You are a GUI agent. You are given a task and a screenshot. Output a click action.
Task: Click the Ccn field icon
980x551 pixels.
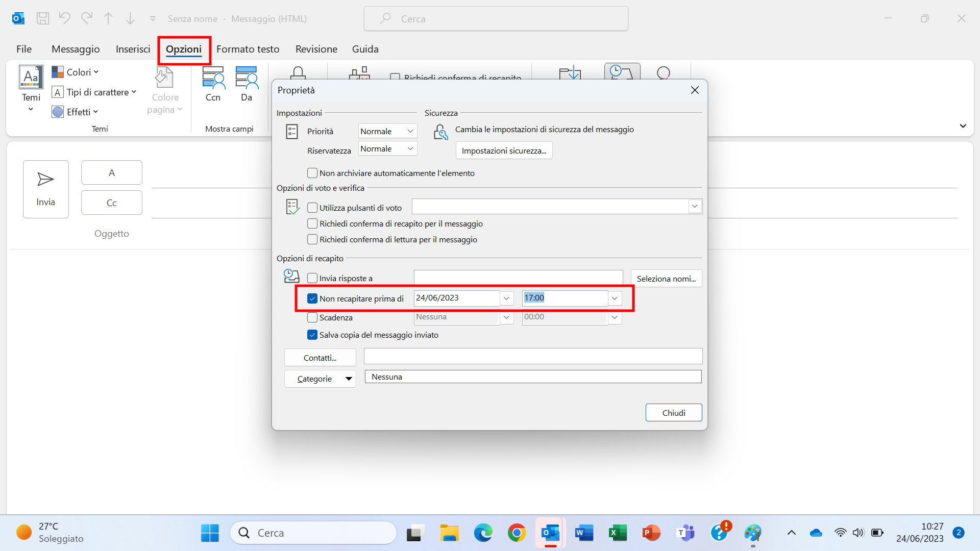[213, 79]
